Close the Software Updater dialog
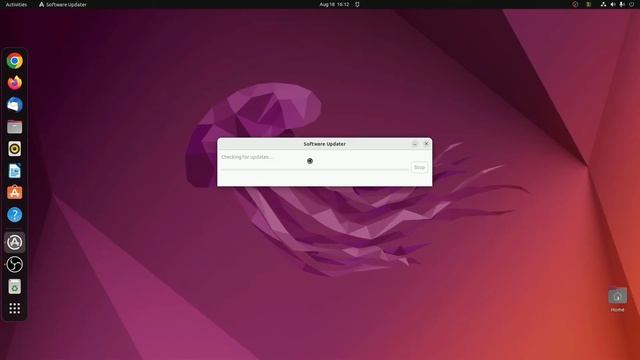640x360 pixels. [x=426, y=144]
